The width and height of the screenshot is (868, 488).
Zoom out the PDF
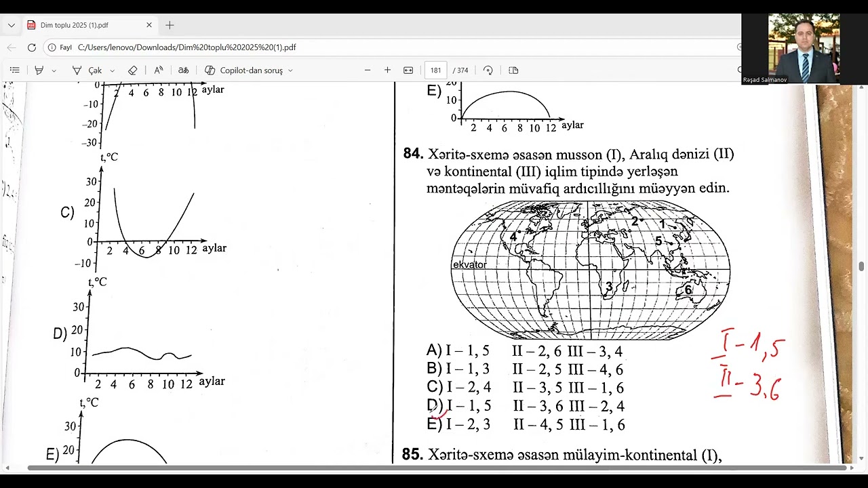[x=368, y=70]
